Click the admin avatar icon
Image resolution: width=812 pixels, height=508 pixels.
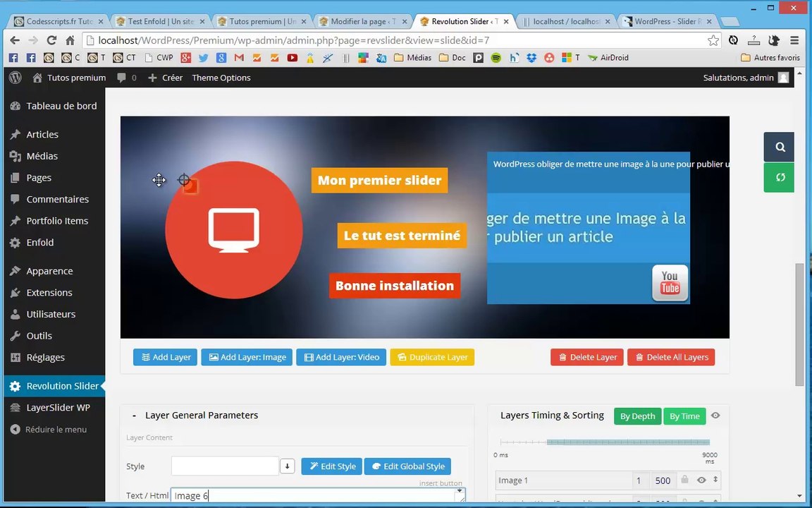(784, 78)
